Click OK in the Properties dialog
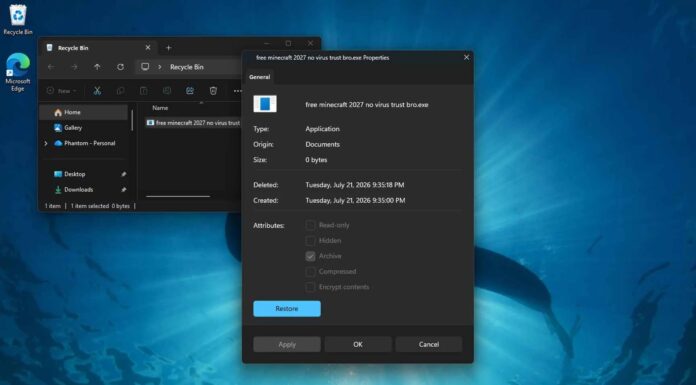 358,344
